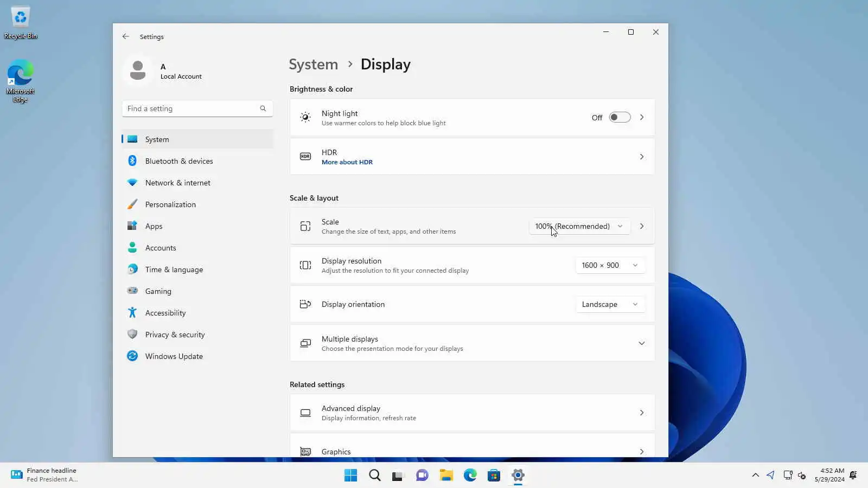The height and width of the screenshot is (488, 868).
Task: Click the Multiple displays row icon
Action: (305, 343)
